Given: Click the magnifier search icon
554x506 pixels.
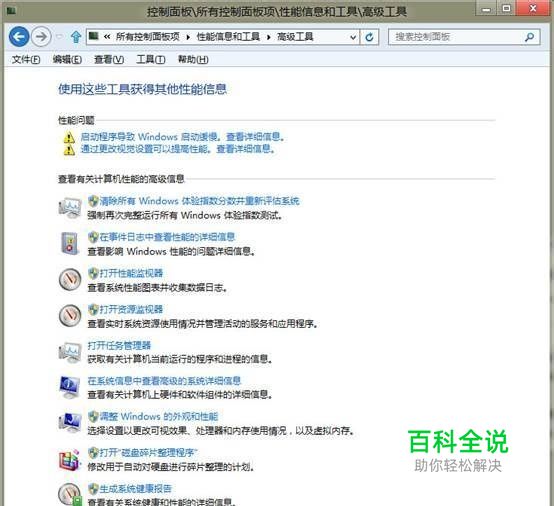Looking at the screenshot, I should coord(530,37).
